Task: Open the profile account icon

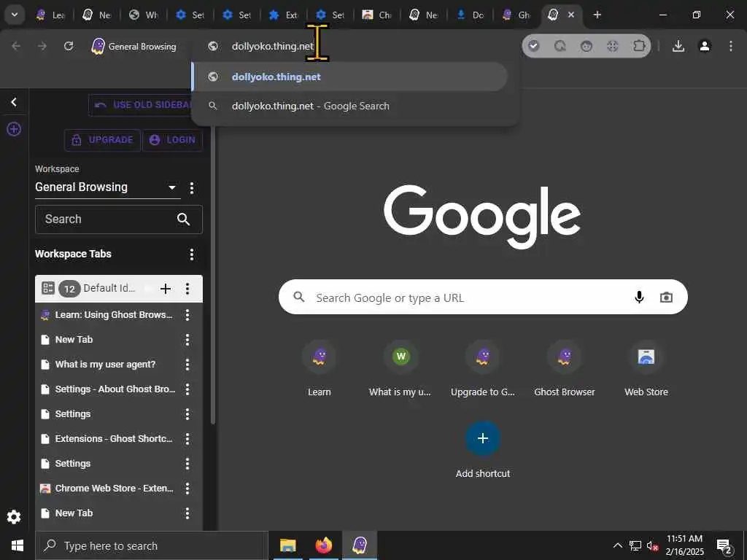Action: point(705,46)
